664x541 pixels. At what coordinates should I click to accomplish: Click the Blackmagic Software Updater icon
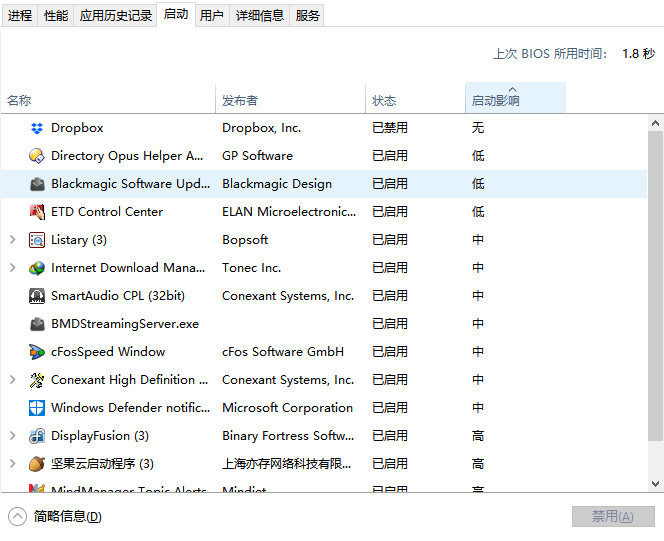(x=37, y=184)
